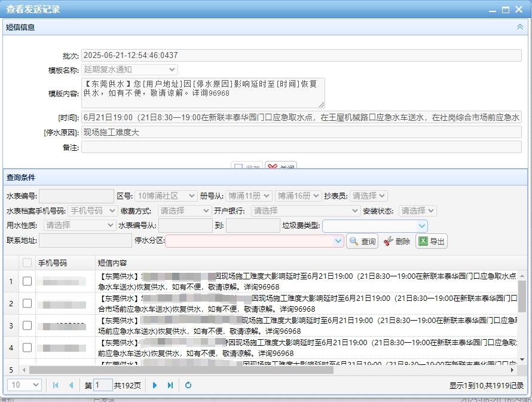Check the checkbox in row 1
This screenshot has height=402, width=532.
pyautogui.click(x=27, y=281)
